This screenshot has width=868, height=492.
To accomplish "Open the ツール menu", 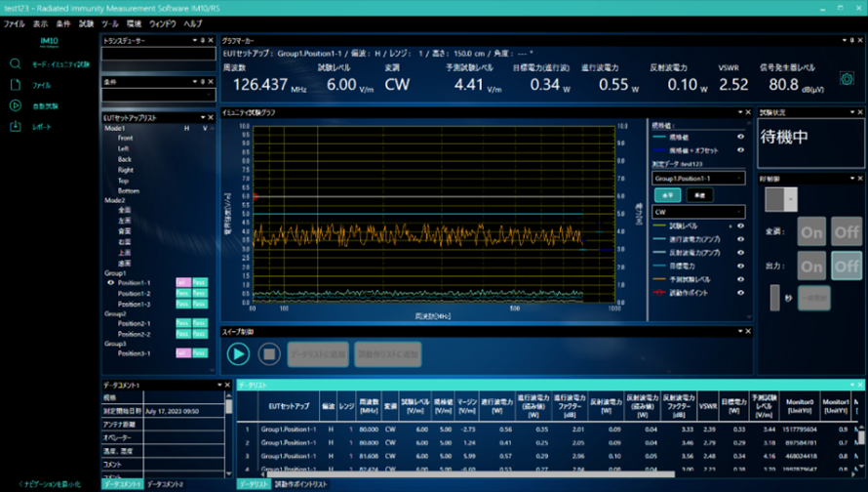I will tap(110, 23).
